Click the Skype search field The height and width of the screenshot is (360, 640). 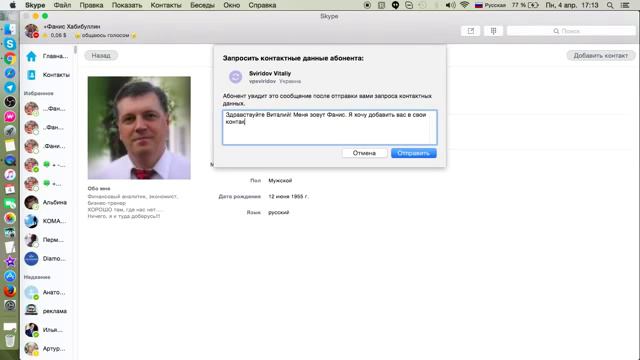pos(571,31)
